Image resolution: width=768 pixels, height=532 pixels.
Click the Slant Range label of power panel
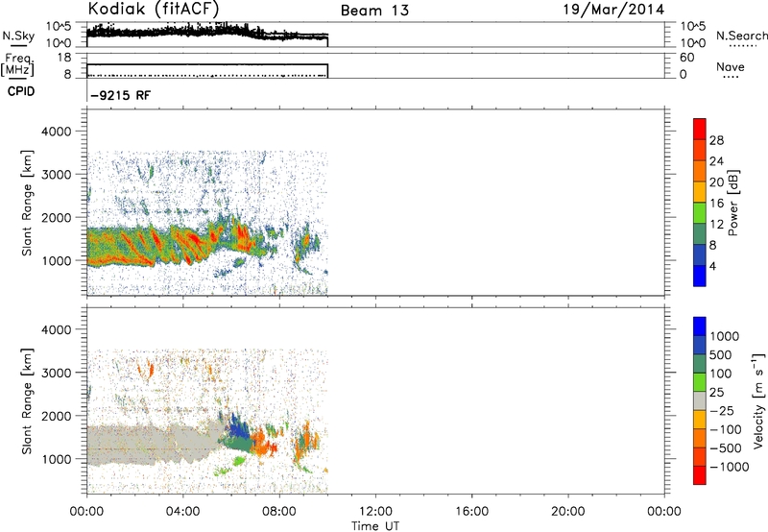tap(27, 203)
